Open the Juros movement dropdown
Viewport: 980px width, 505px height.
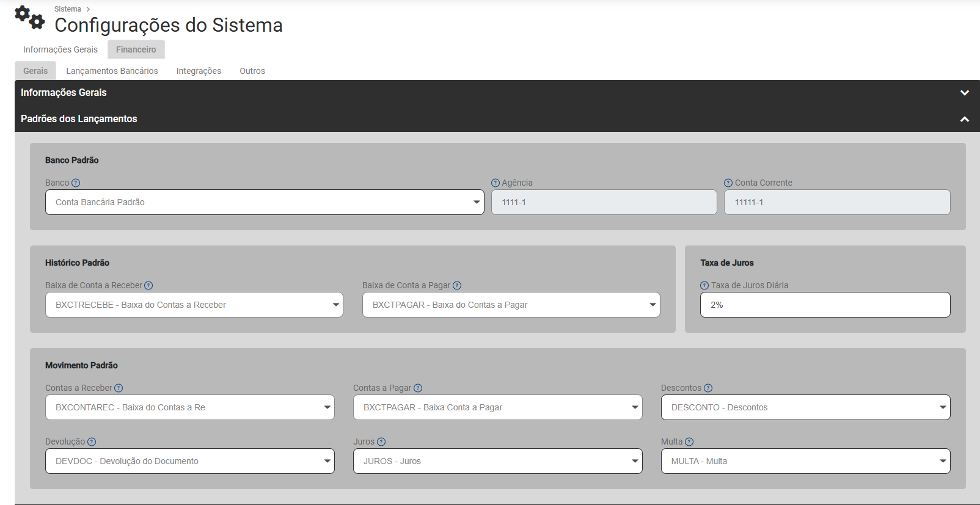click(x=497, y=461)
